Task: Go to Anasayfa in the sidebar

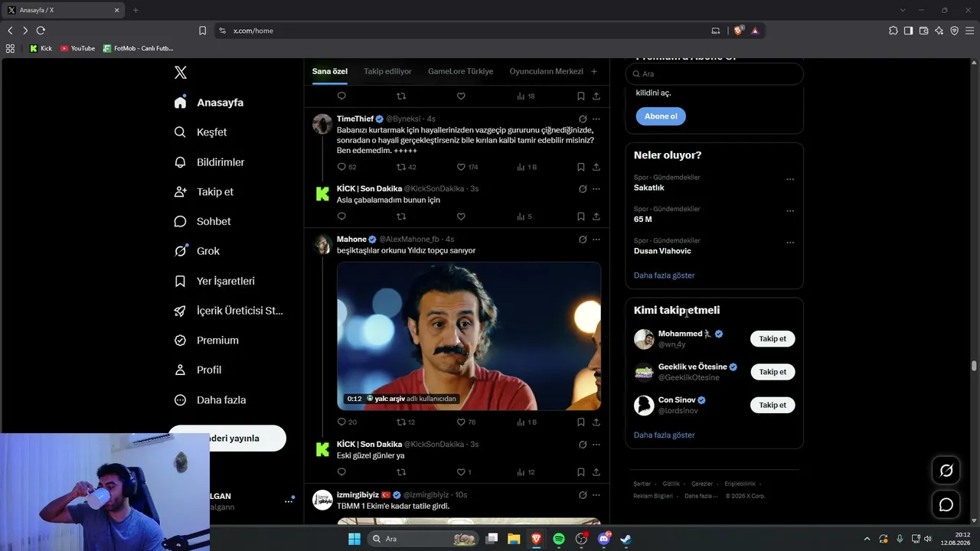Action: coord(209,103)
